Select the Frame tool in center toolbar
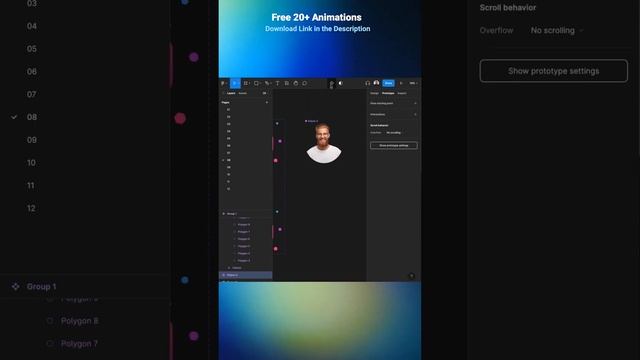 [x=246, y=83]
